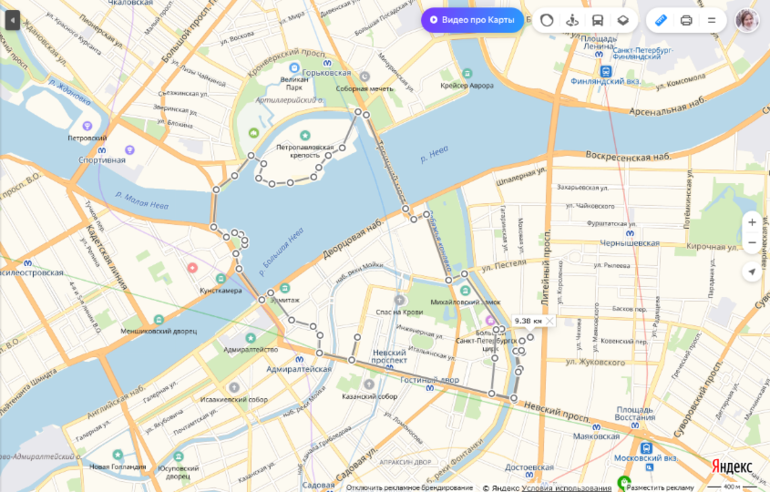Show public transport bus layer
Viewport: 770px width, 492px height.
[x=598, y=20]
